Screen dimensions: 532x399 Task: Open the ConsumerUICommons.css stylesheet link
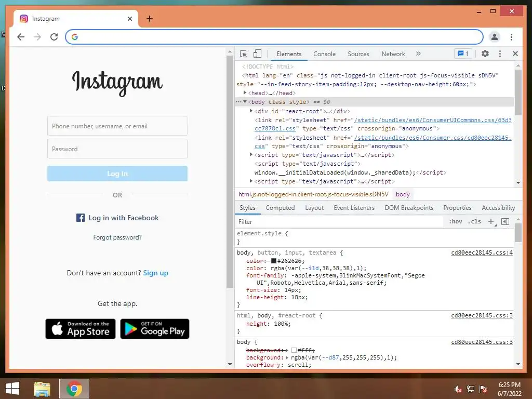(x=383, y=124)
